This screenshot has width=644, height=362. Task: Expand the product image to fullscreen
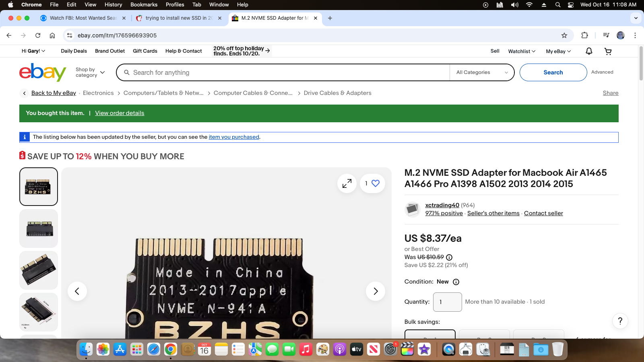pos(347,183)
